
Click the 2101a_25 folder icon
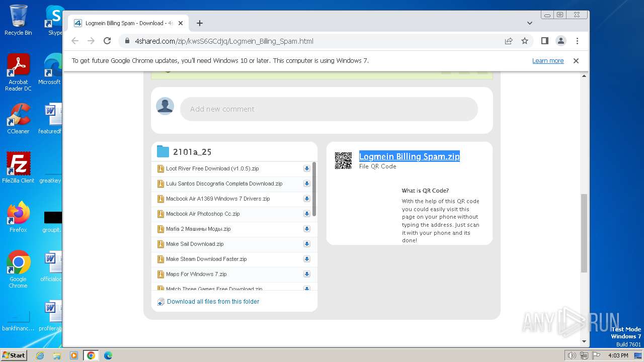163,151
